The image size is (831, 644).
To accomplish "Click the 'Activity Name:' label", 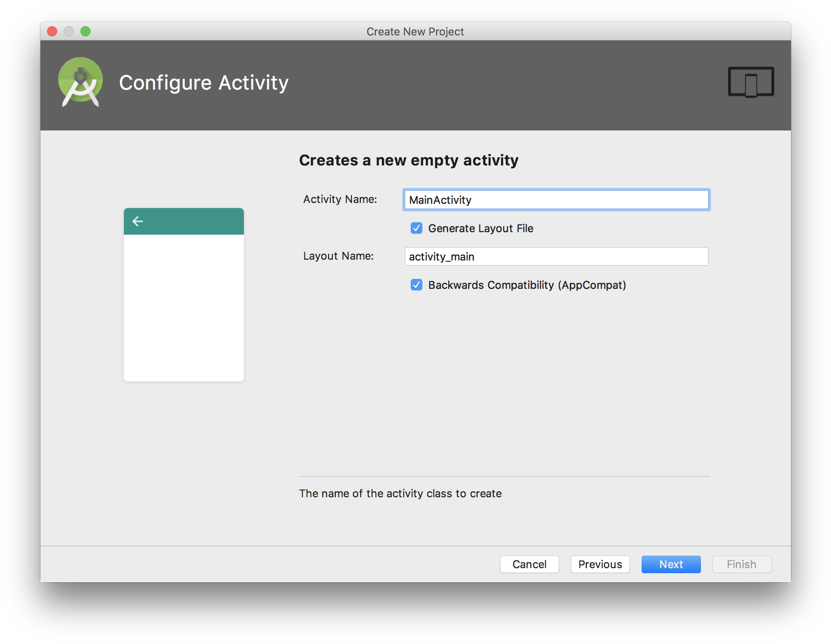I will coord(340,199).
